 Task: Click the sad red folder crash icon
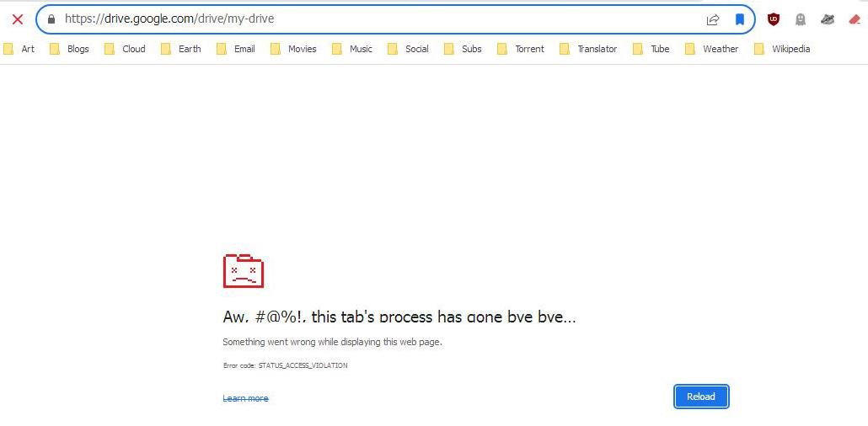point(243,271)
